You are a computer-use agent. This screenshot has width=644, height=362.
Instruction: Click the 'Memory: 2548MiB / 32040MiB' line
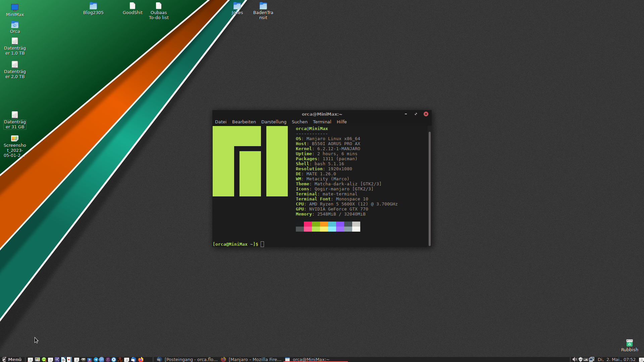click(x=330, y=214)
